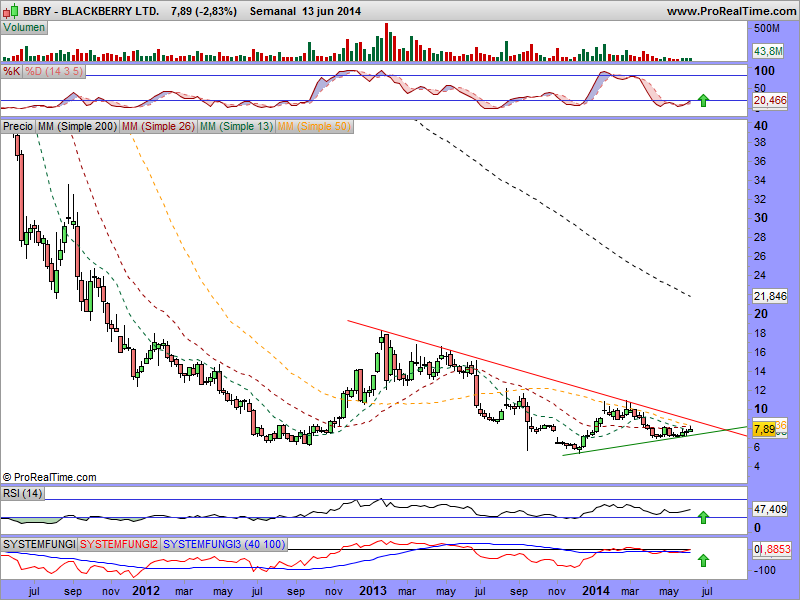Click the green arrow in the RSI panel
The image size is (800, 600).
(704, 517)
